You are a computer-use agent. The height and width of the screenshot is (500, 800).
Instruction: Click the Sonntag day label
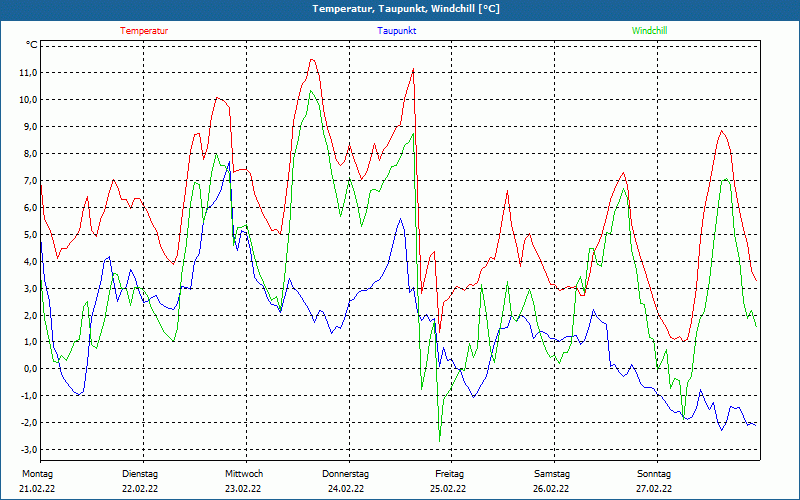point(654,474)
